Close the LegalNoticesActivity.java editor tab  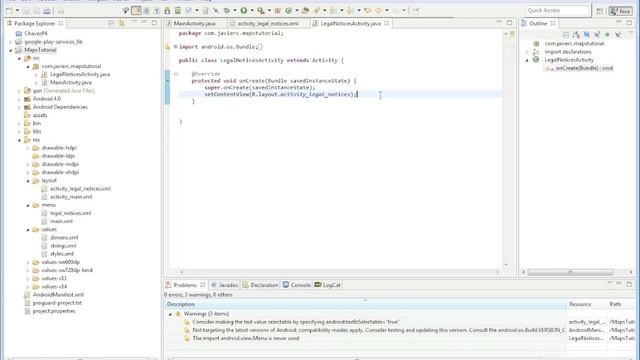tap(387, 24)
